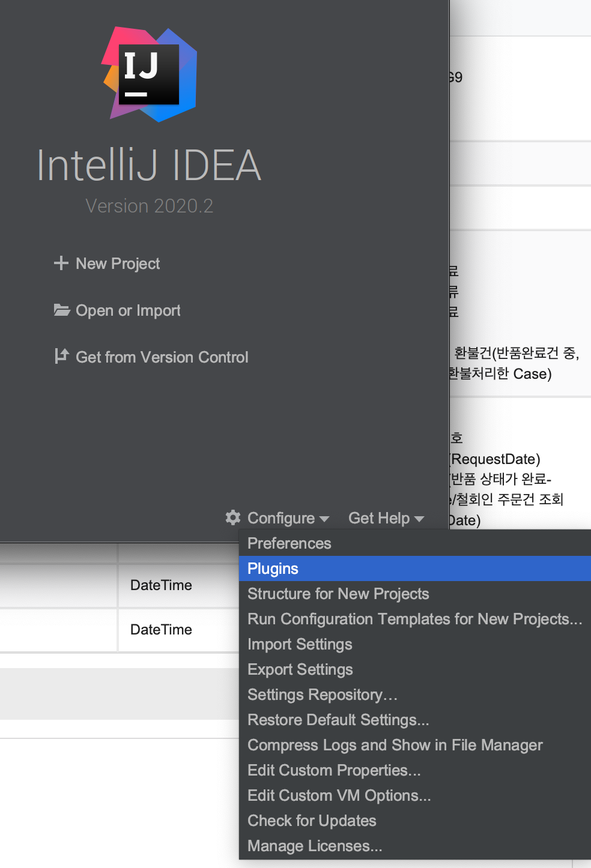Open the Configure dropdown
This screenshot has width=591, height=868.
[288, 518]
